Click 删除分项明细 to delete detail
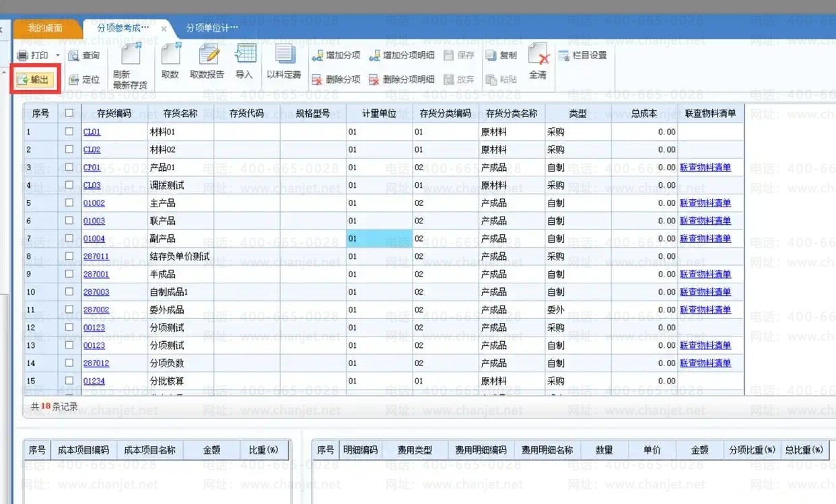The width and height of the screenshot is (836, 504). [375, 80]
